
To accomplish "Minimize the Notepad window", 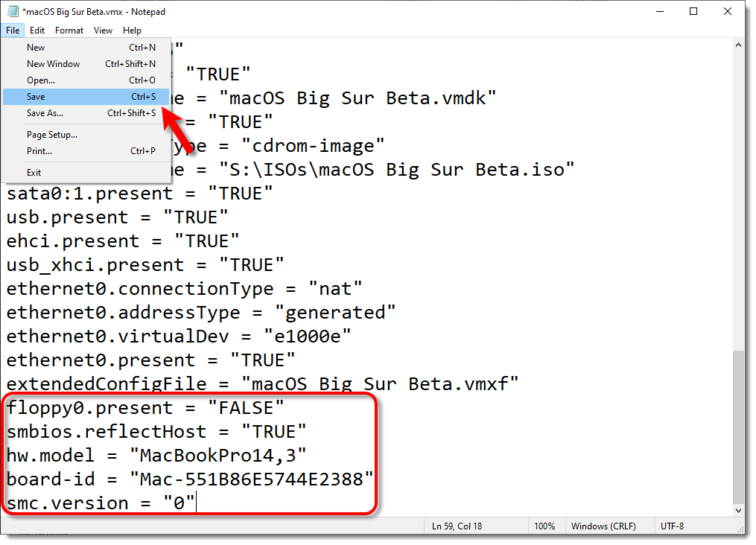I will coord(660,11).
